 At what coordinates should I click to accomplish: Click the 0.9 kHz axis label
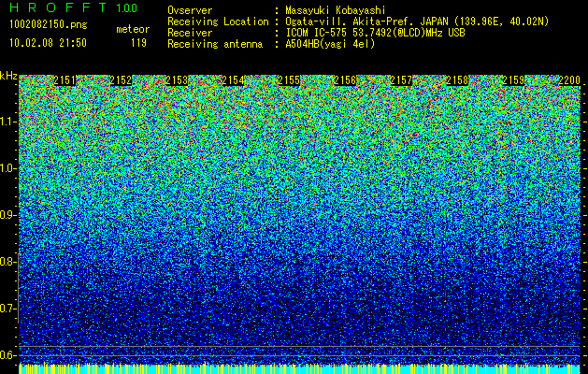tap(7, 215)
